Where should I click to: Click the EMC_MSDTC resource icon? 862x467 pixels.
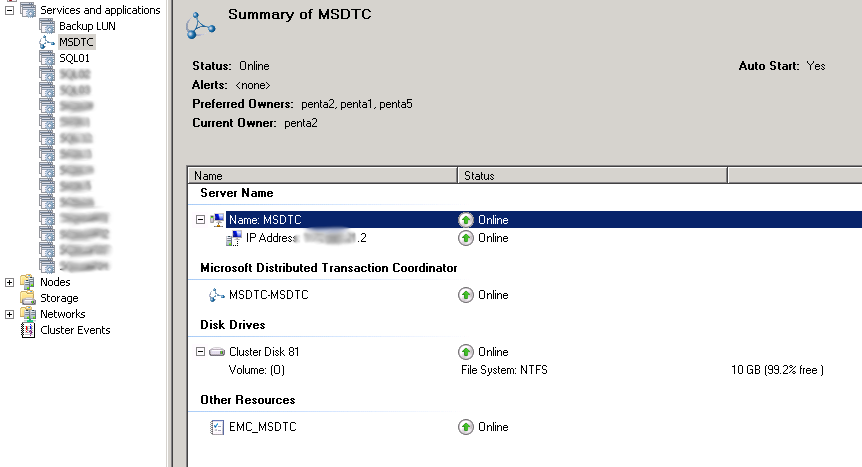click(217, 427)
